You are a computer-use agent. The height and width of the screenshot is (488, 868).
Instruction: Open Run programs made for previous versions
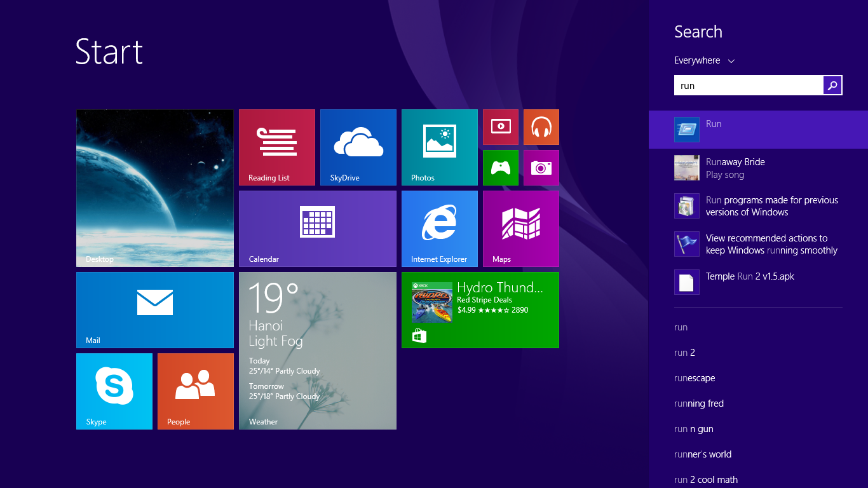click(758, 206)
